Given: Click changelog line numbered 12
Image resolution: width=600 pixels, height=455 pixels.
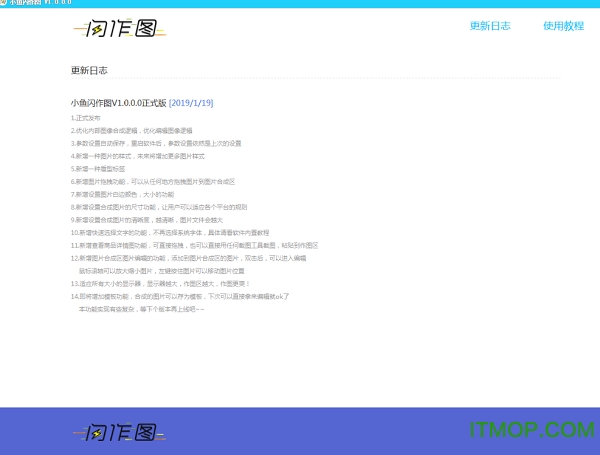Looking at the screenshot, I should click(188, 258).
